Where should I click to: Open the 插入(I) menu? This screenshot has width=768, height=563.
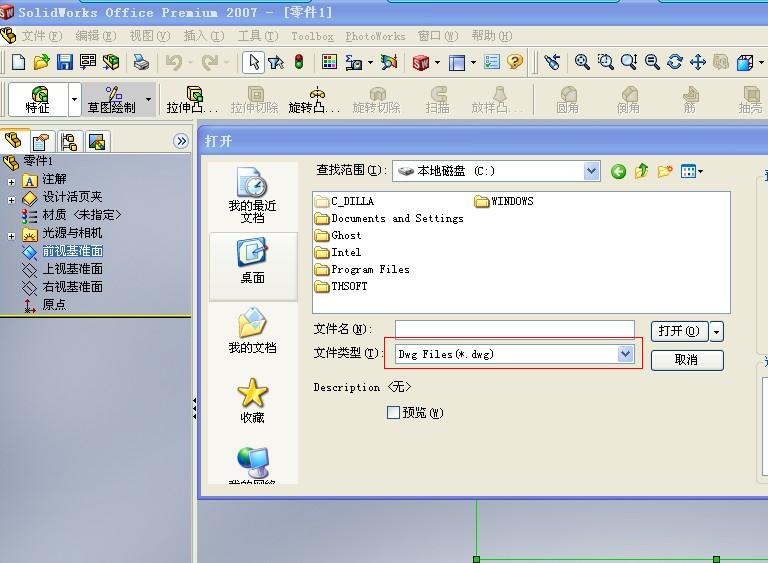203,36
